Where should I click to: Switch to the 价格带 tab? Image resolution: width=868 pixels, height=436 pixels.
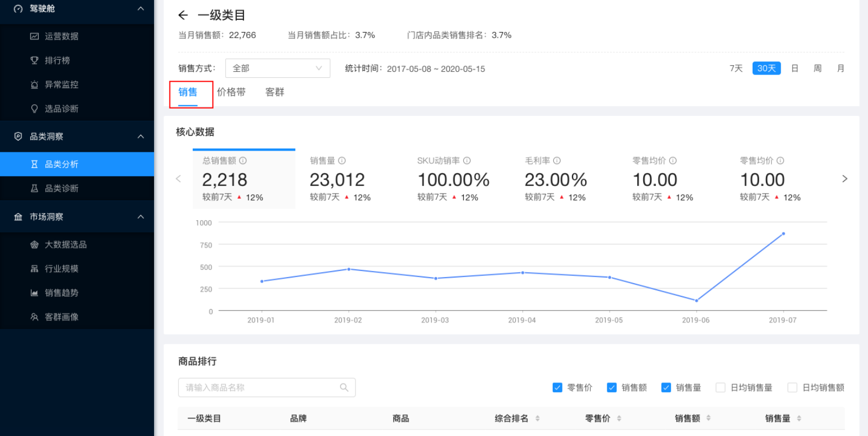click(x=231, y=92)
